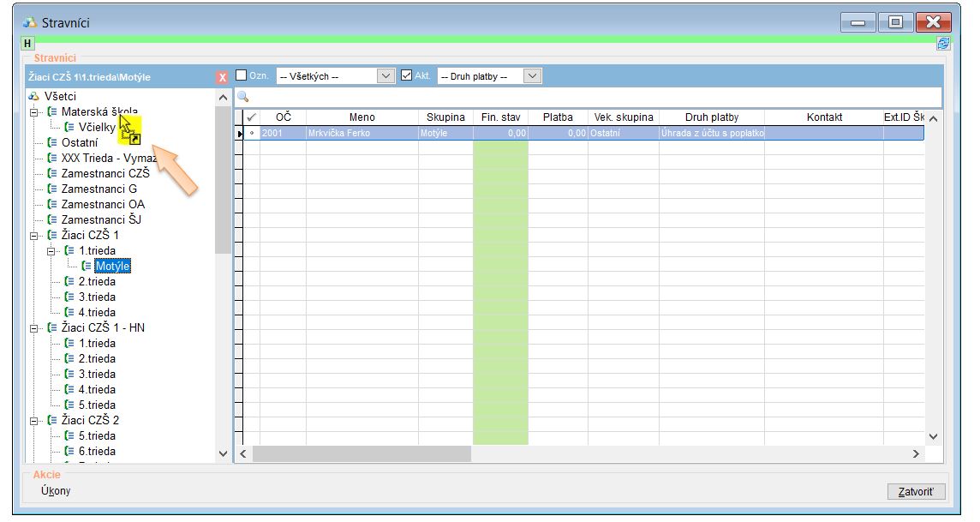This screenshot has width=980, height=522.
Task: Click the red X next to the group path
Action: click(x=223, y=77)
